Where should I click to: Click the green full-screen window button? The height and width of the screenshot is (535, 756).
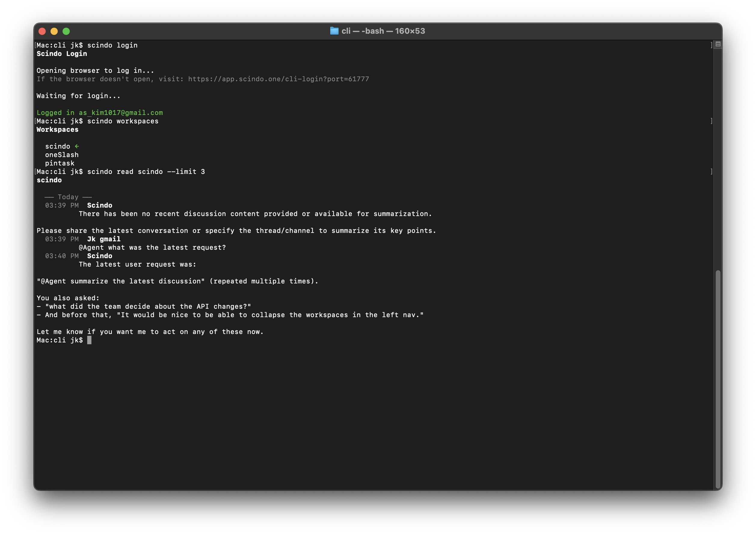click(x=66, y=31)
